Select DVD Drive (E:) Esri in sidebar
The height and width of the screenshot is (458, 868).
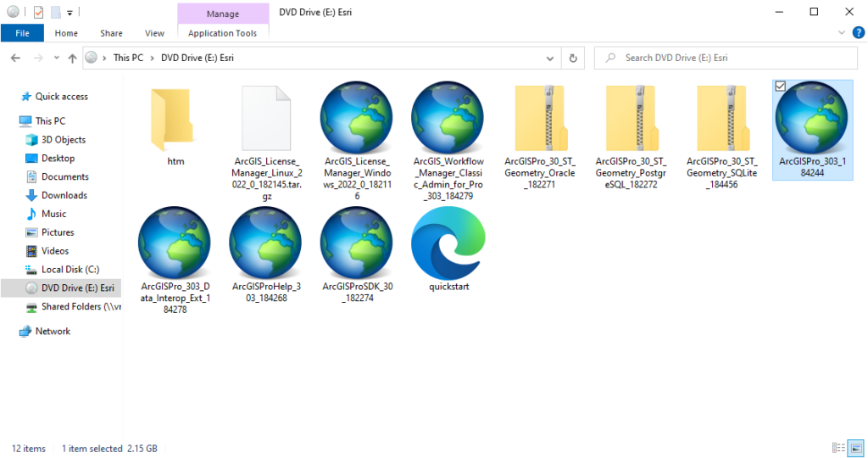61,288
